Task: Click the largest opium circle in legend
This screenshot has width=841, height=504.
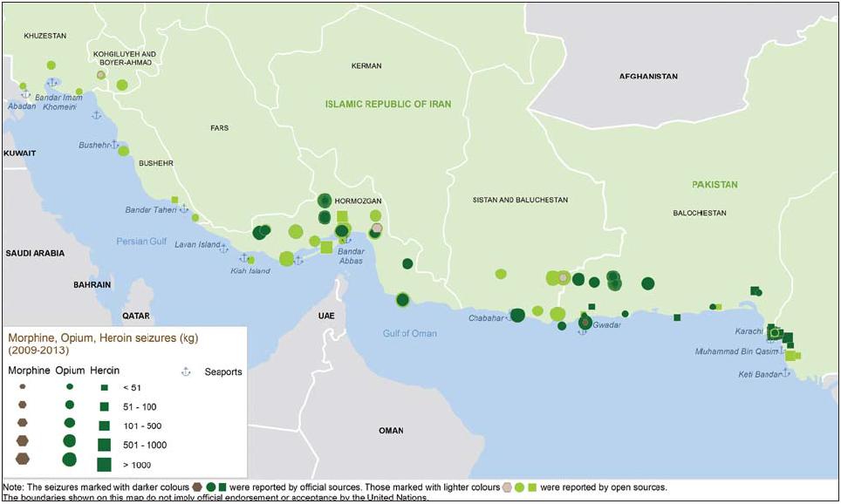Action: pos(69,460)
